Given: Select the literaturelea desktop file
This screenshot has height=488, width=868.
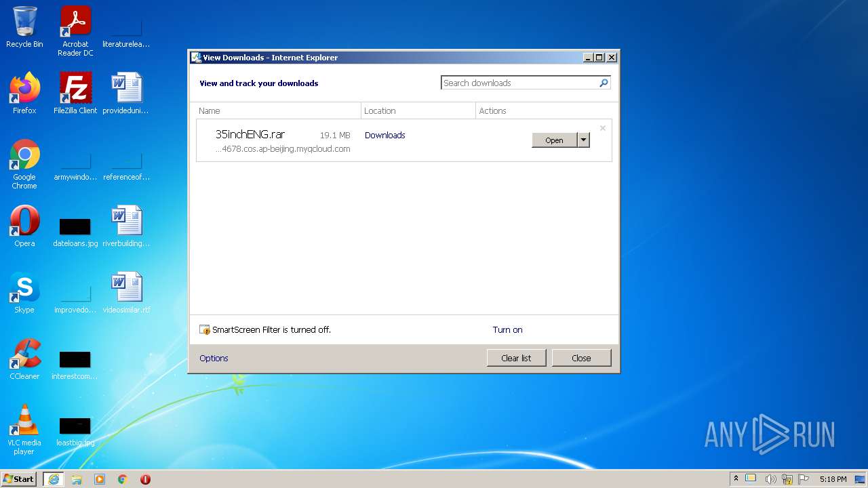Looking at the screenshot, I should pos(126,31).
